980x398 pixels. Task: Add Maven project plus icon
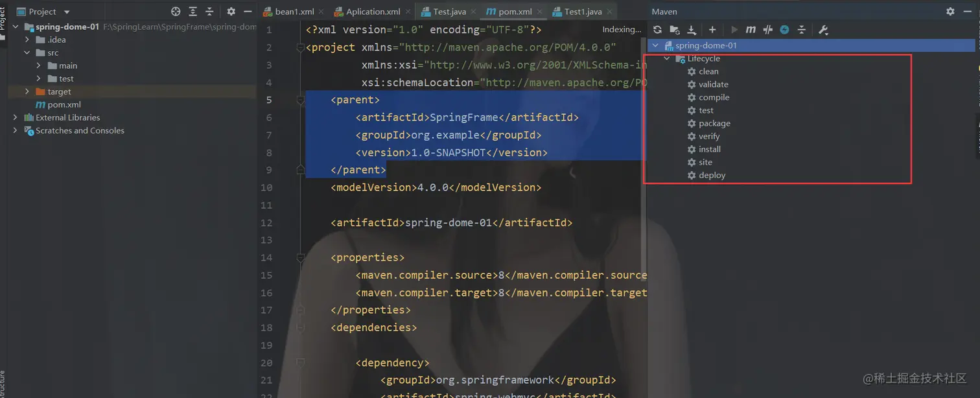click(712, 30)
